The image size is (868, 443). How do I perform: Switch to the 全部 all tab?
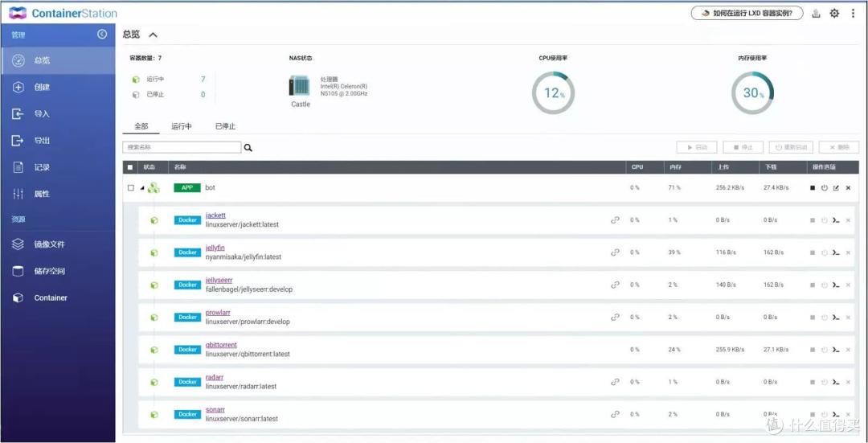coord(141,126)
